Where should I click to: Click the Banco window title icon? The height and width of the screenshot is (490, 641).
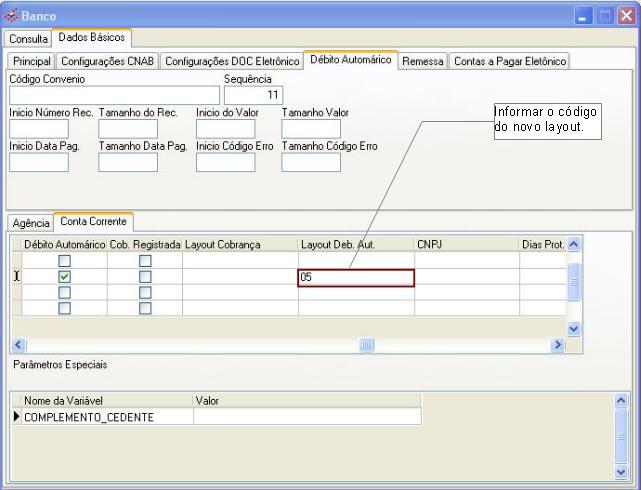12,15
